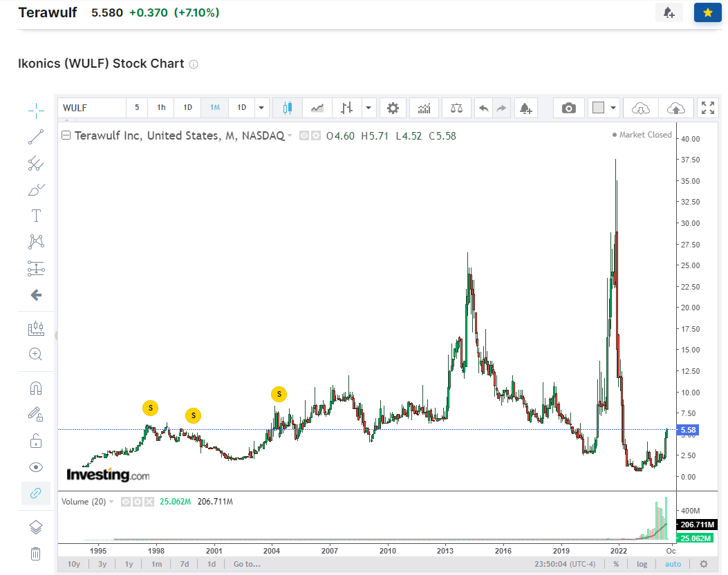
Task: Create alert from chart toolbar bell
Action: tap(525, 108)
